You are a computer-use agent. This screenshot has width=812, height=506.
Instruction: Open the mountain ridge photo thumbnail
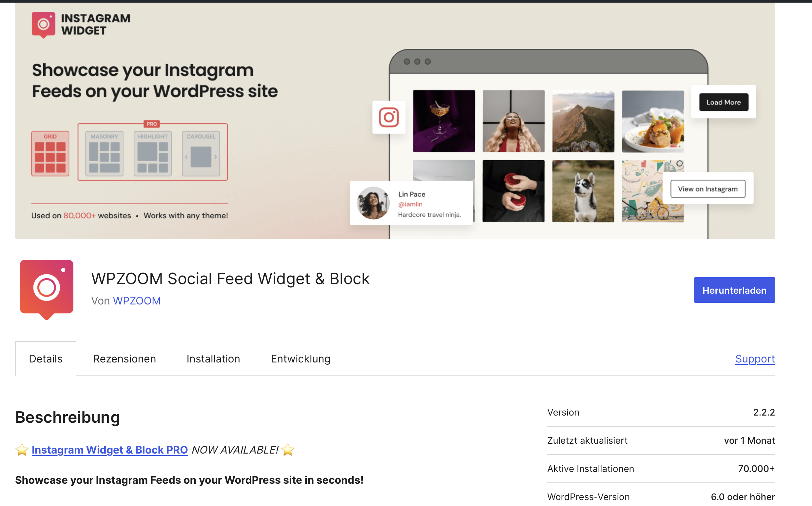(x=583, y=121)
